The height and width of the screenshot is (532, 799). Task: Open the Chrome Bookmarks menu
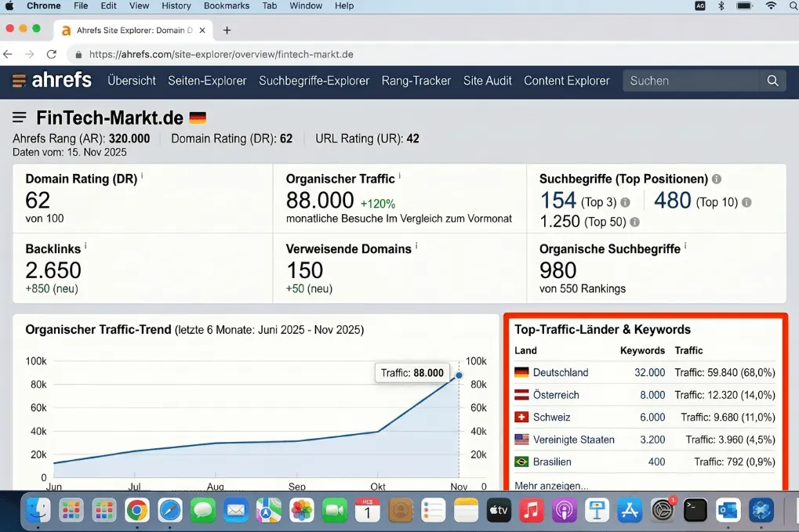pos(227,6)
